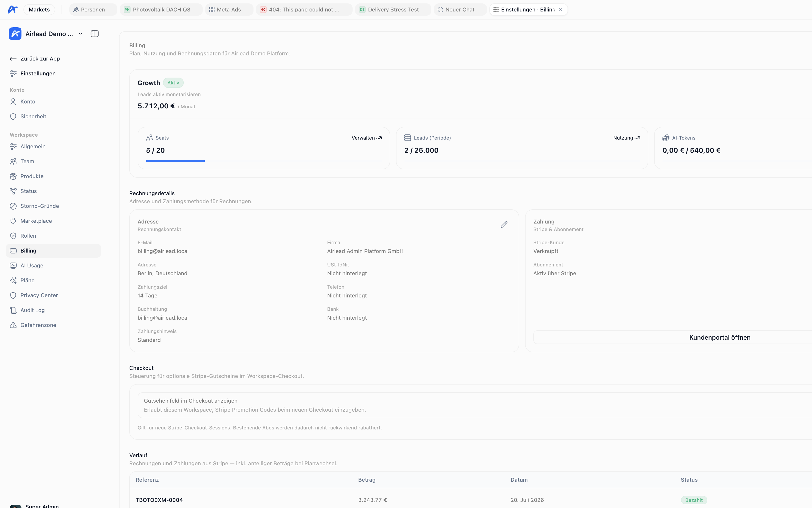Open Status workflow icon
812x508 pixels.
point(13,191)
